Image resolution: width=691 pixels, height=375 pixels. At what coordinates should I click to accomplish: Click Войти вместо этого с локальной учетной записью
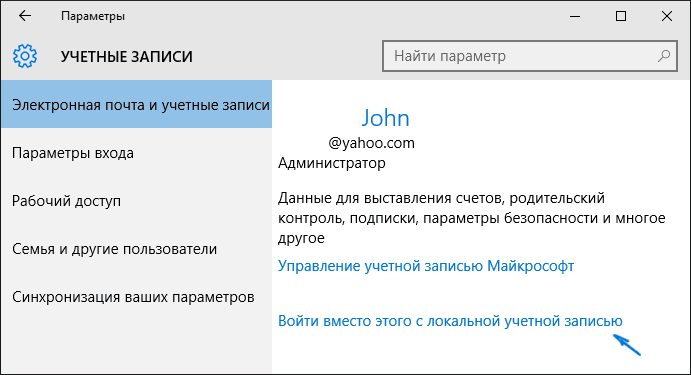(450, 321)
